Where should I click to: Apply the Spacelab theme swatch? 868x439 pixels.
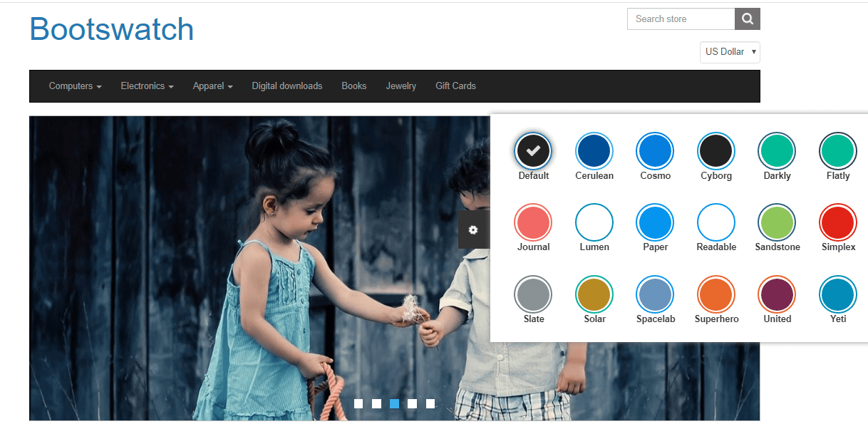[x=656, y=294]
